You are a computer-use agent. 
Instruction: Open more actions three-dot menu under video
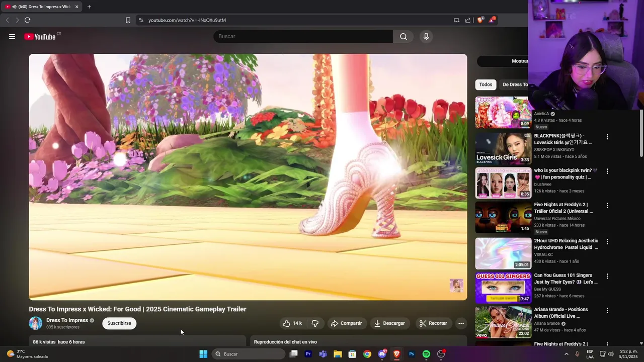tap(461, 323)
